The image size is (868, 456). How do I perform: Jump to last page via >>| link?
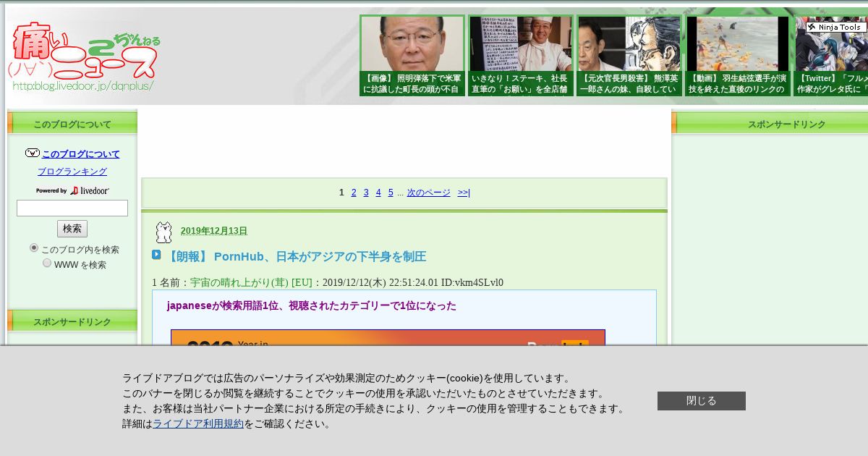click(x=464, y=193)
